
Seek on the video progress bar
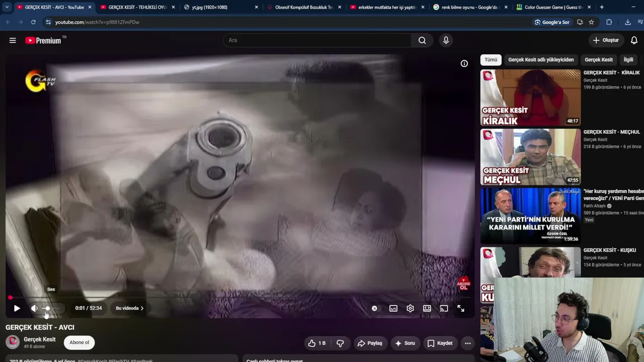(x=239, y=298)
